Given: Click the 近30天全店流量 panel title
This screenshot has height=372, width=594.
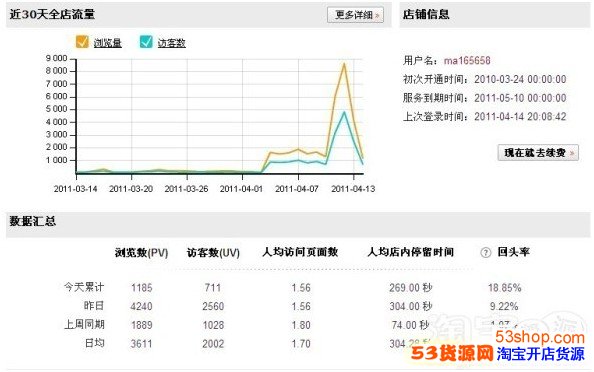Looking at the screenshot, I should [52, 14].
